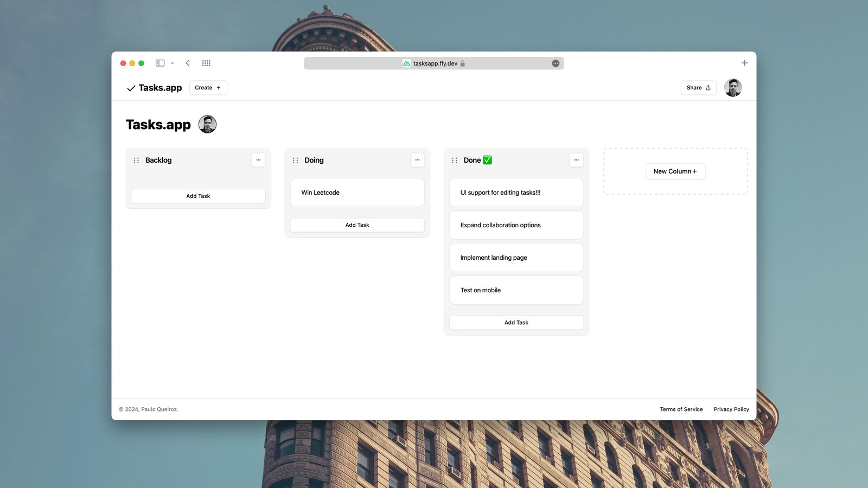Grab the Doing column drag handle
The width and height of the screenshot is (868, 488).
(295, 160)
